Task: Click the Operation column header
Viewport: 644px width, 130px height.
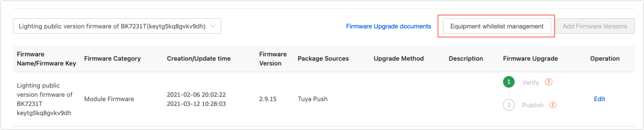Action: pyautogui.click(x=605, y=58)
